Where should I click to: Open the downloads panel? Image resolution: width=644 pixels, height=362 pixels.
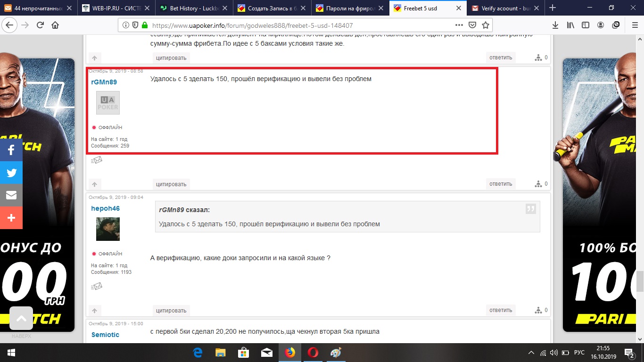click(555, 25)
